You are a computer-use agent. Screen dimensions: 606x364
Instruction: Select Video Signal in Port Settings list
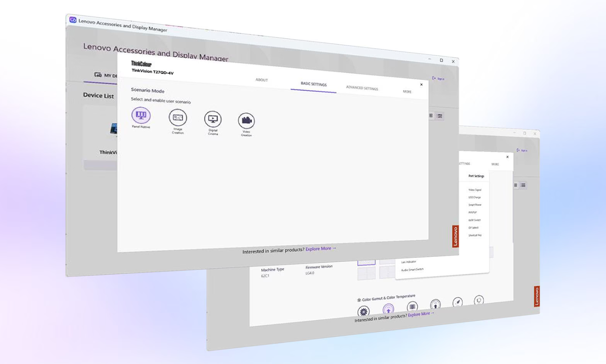(x=475, y=190)
